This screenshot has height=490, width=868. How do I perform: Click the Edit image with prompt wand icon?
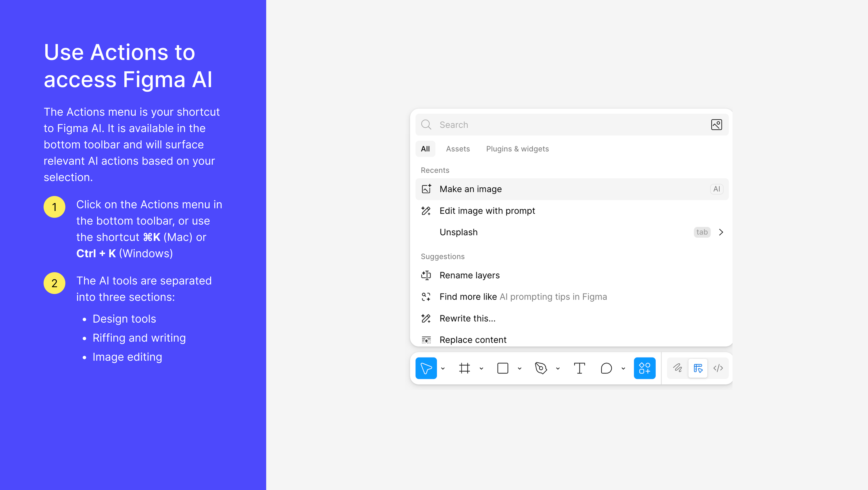pyautogui.click(x=426, y=211)
